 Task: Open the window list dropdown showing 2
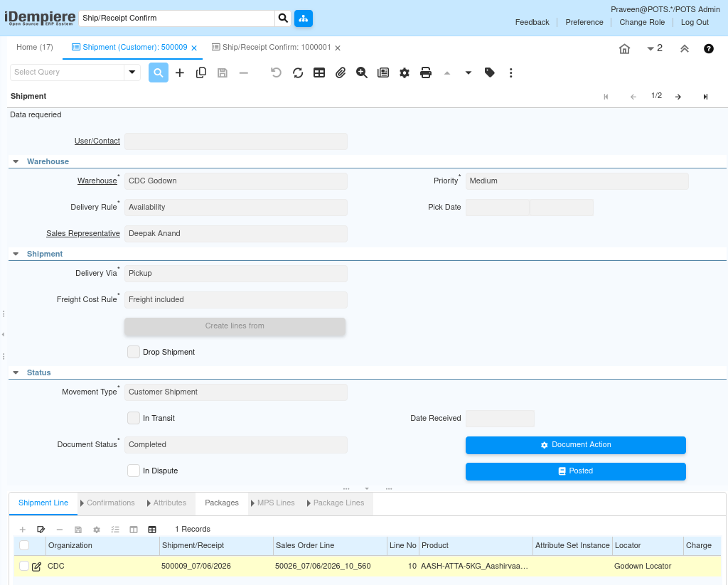tap(654, 48)
